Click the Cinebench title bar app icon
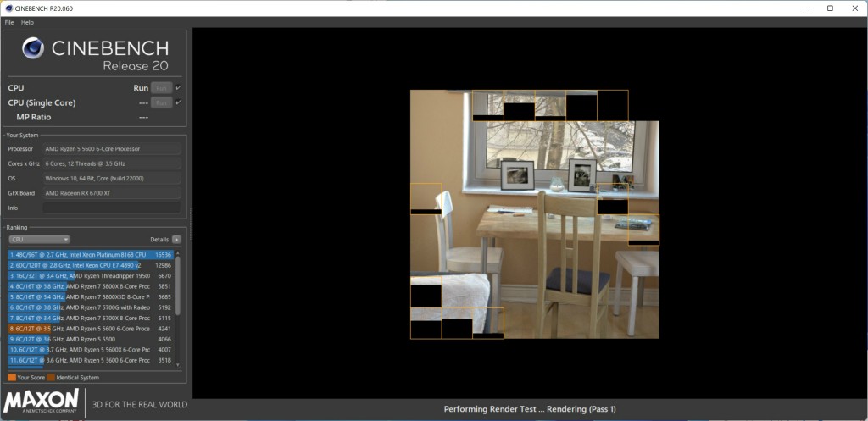Image resolution: width=868 pixels, height=421 pixels. pyautogui.click(x=8, y=8)
